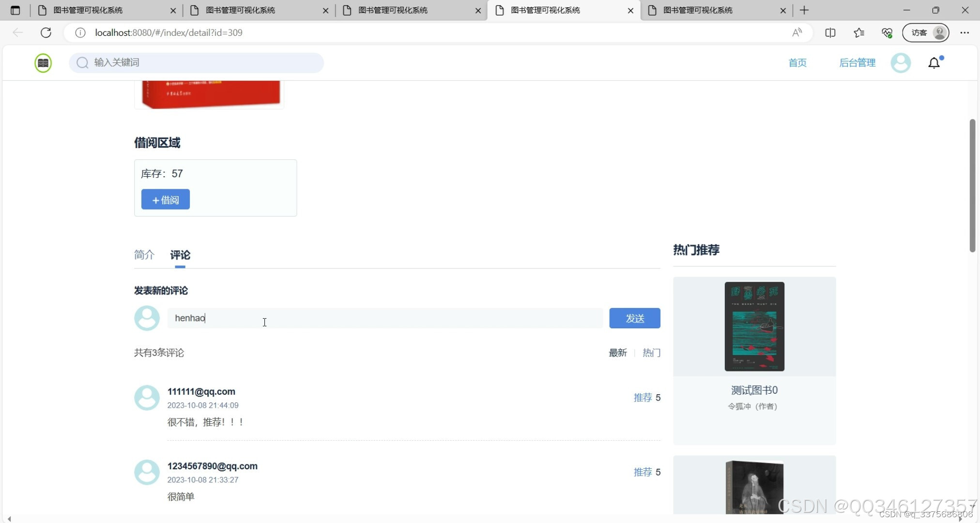The width and height of the screenshot is (980, 523).
Task: Open the user avatar in the header
Action: tap(901, 63)
